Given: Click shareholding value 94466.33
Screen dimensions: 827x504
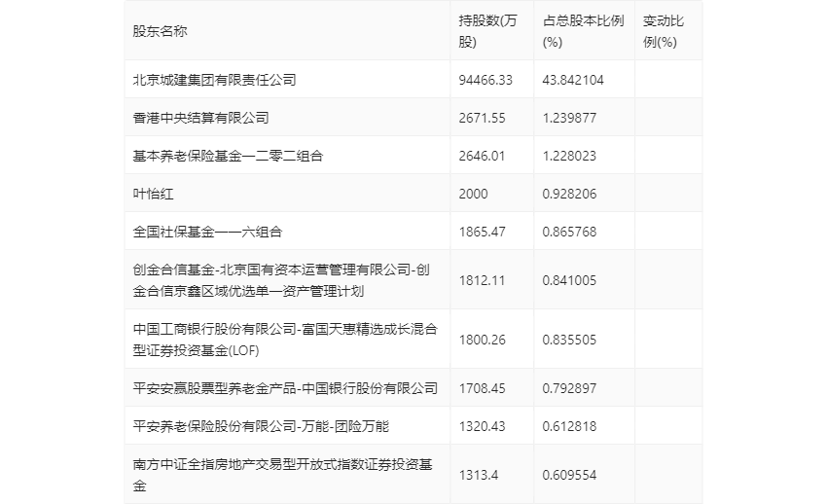Looking at the screenshot, I should click(485, 80).
